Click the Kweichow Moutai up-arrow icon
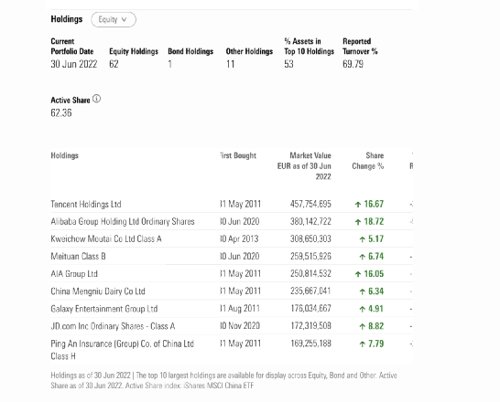500x402 pixels. tap(362, 239)
